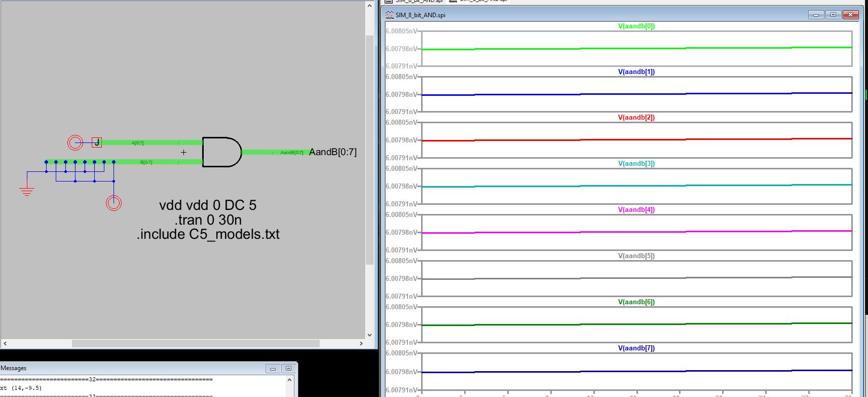Click the waveform window title bar icon

[390, 15]
